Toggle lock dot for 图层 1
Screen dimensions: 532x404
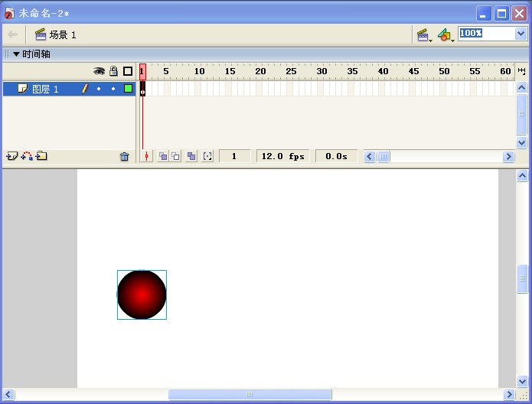(x=113, y=89)
